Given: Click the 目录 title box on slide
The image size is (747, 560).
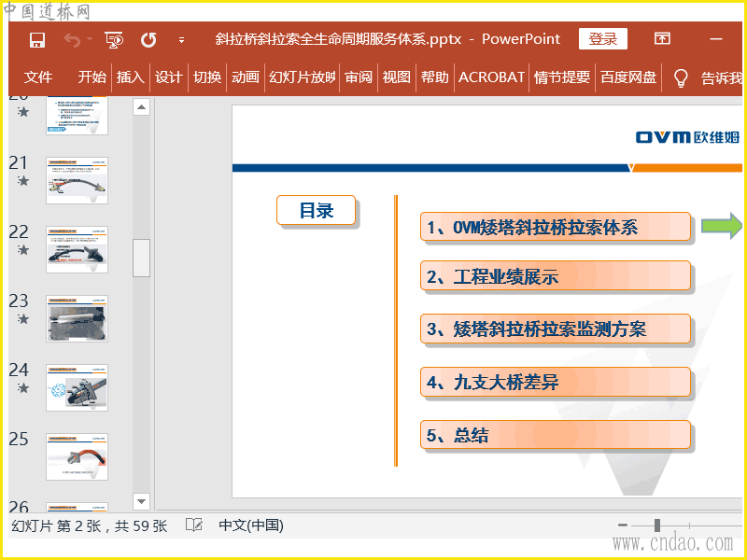Looking at the screenshot, I should (317, 210).
